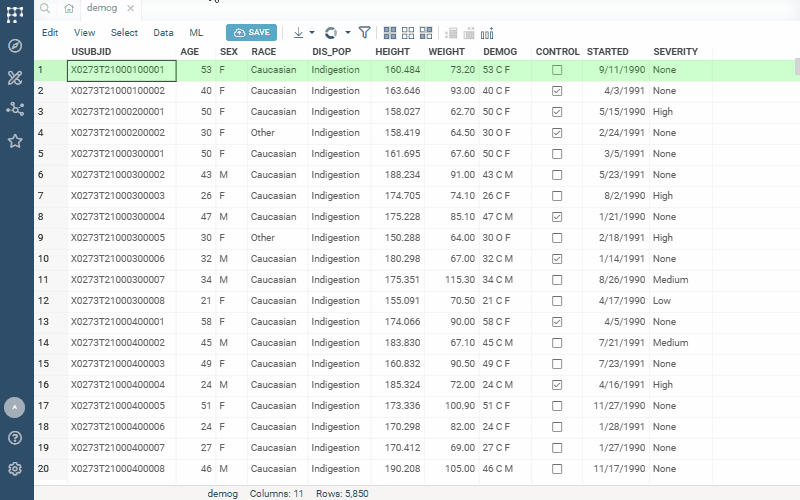Click the AGE column header

(190, 52)
